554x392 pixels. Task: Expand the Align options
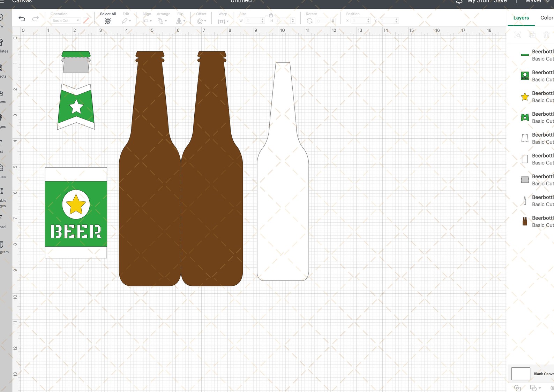point(147,21)
